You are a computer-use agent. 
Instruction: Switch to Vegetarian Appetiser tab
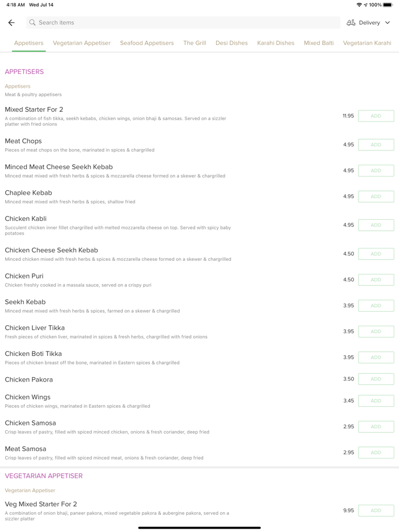[82, 43]
